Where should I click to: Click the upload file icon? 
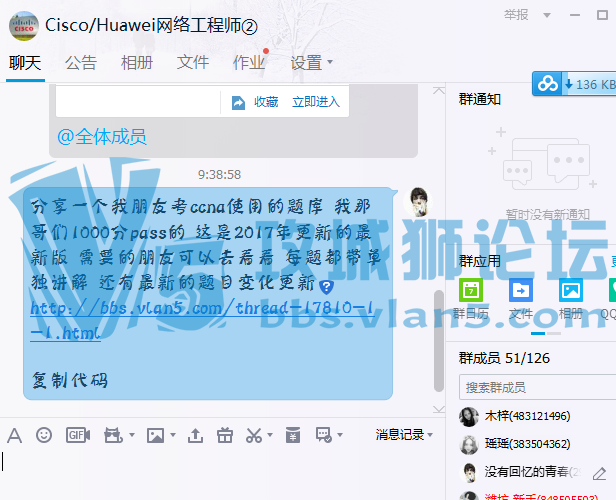pyautogui.click(x=195, y=435)
